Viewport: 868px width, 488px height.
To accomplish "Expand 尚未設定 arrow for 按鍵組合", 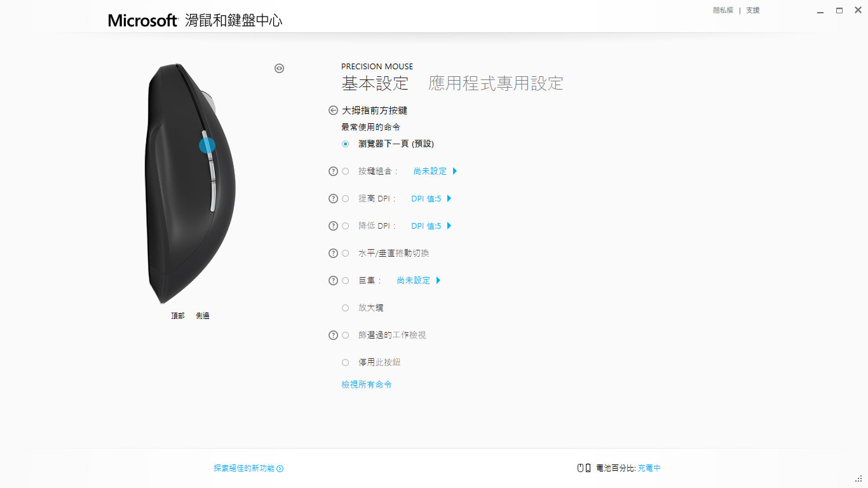I will pyautogui.click(x=455, y=171).
